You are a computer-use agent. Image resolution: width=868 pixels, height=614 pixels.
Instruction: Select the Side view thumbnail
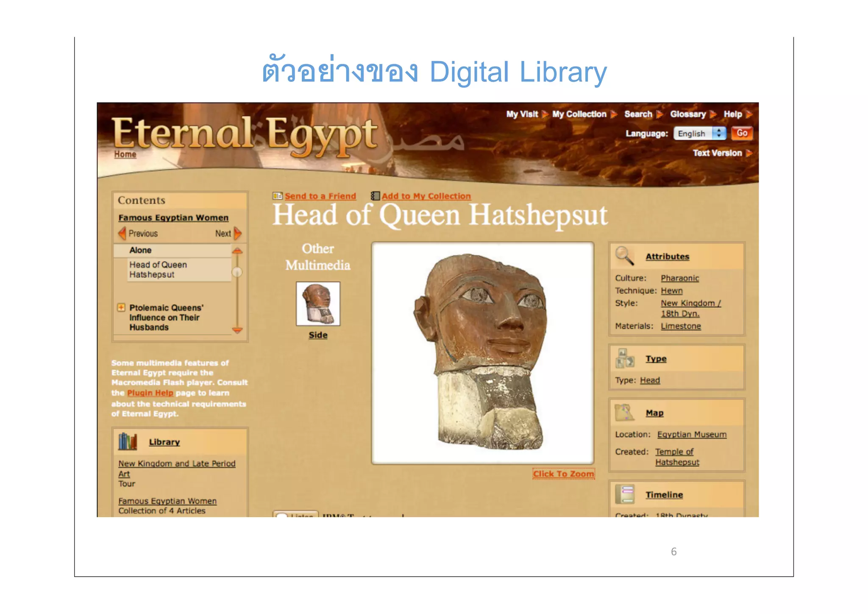click(318, 304)
